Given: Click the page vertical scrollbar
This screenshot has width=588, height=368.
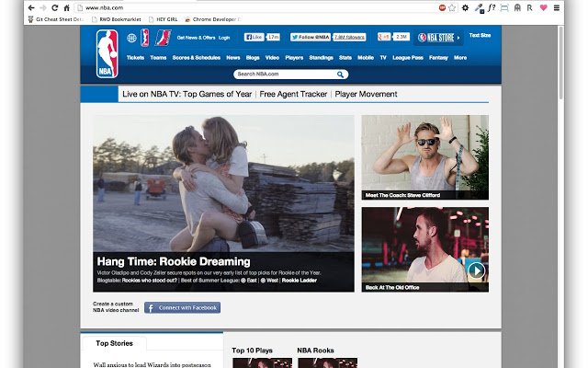Looking at the screenshot, I should click(561, 63).
